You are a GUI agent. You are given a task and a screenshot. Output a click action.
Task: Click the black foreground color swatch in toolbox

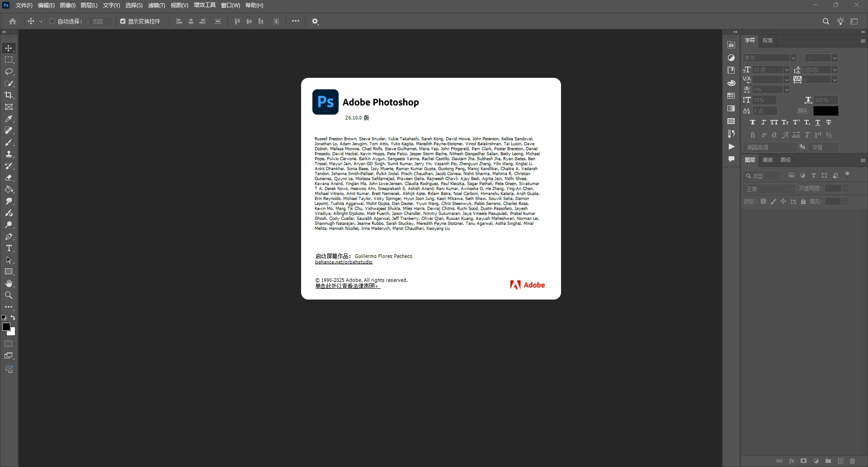click(x=6, y=327)
